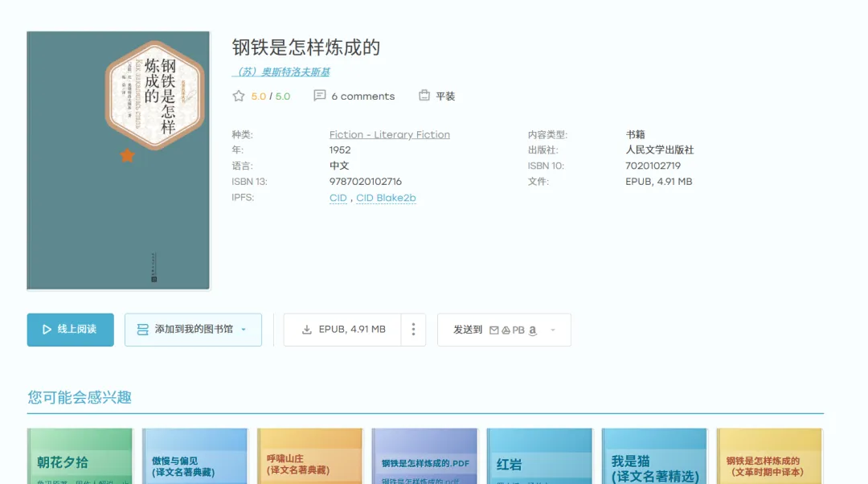Click the Amazon Kindle send icon
The image size is (868, 484).
(533, 330)
